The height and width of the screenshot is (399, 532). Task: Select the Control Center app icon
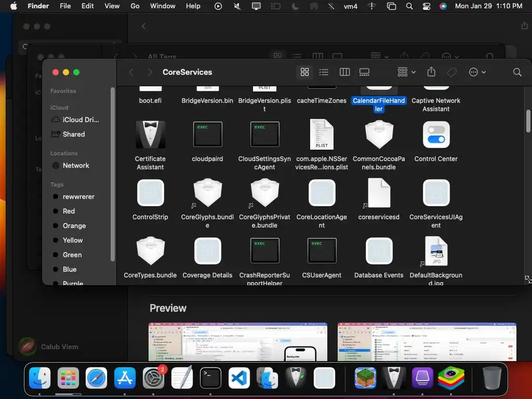point(436,135)
